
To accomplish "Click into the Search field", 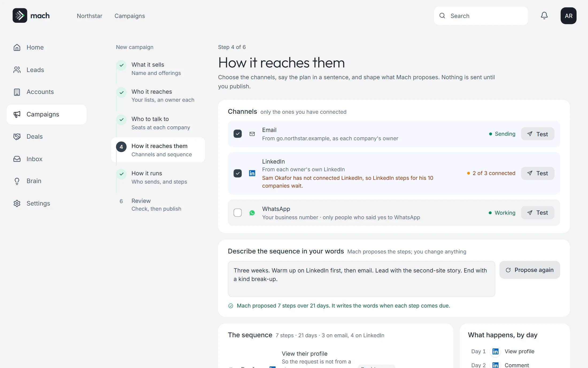I will (481, 16).
